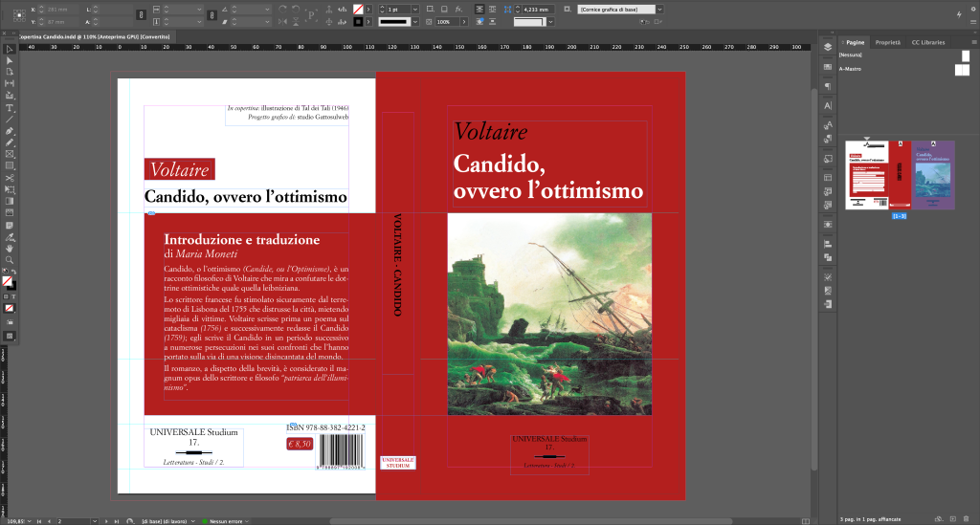Open the object style Cornice grafica dropdown

659,10
